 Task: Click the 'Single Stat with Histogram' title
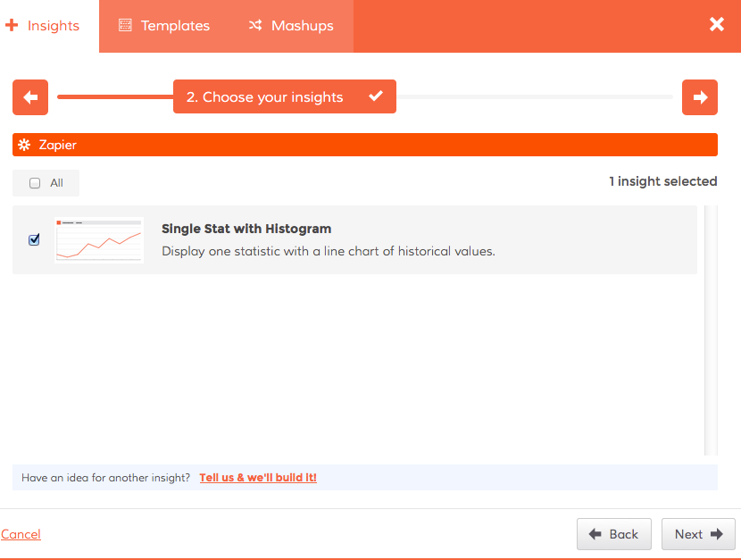pos(246,229)
